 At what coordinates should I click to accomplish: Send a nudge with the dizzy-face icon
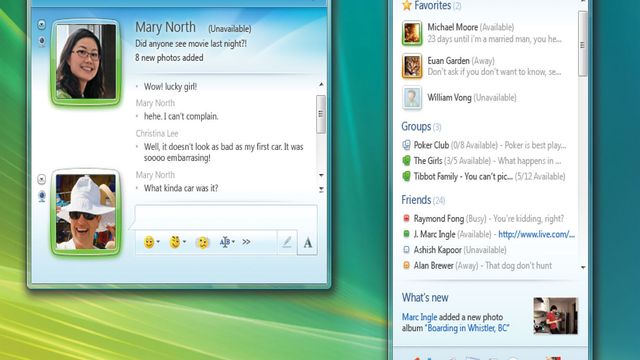(202, 242)
